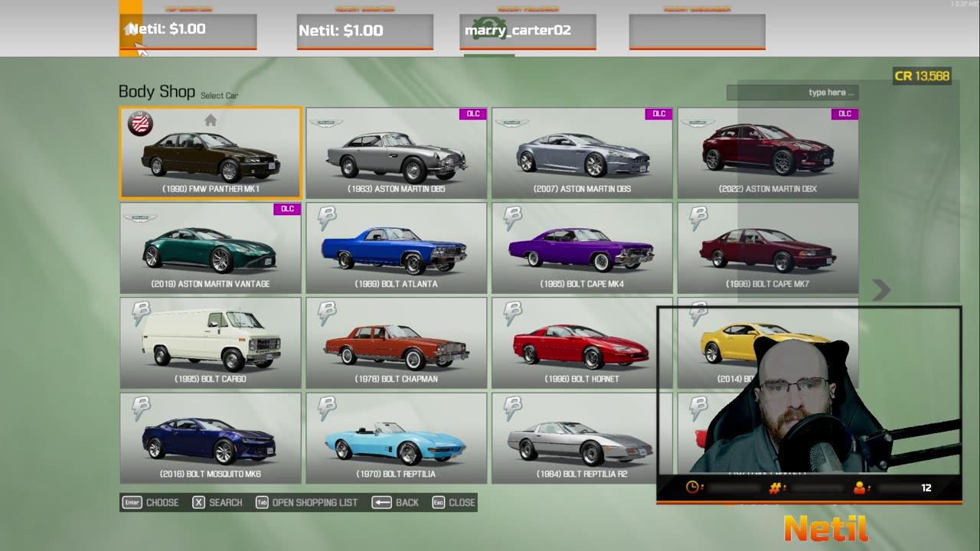Select the 2019 Aston Martin Vantage card

pyautogui.click(x=211, y=248)
